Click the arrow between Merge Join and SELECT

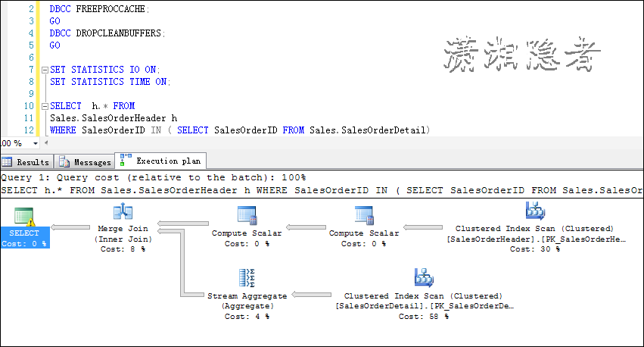tap(74, 227)
